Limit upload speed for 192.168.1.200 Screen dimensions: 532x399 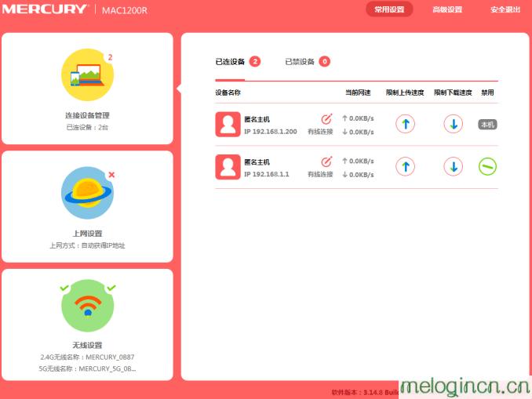(405, 124)
